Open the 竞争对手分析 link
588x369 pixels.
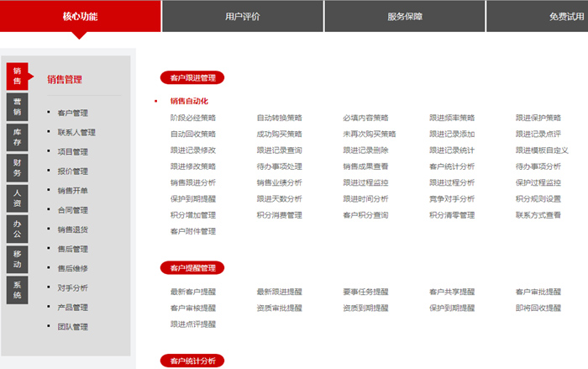tap(452, 199)
